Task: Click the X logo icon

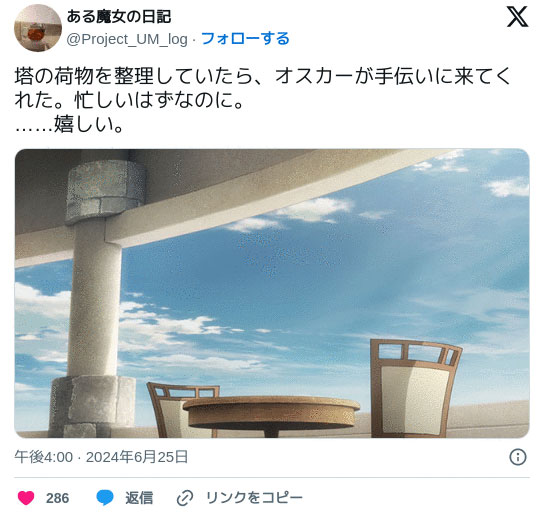Action: (x=517, y=17)
